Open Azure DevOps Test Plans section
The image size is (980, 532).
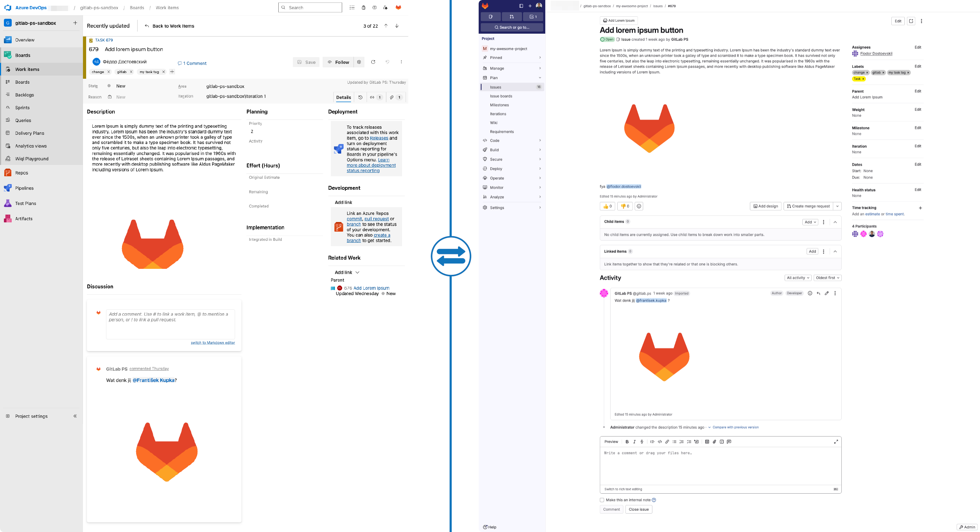pyautogui.click(x=25, y=203)
